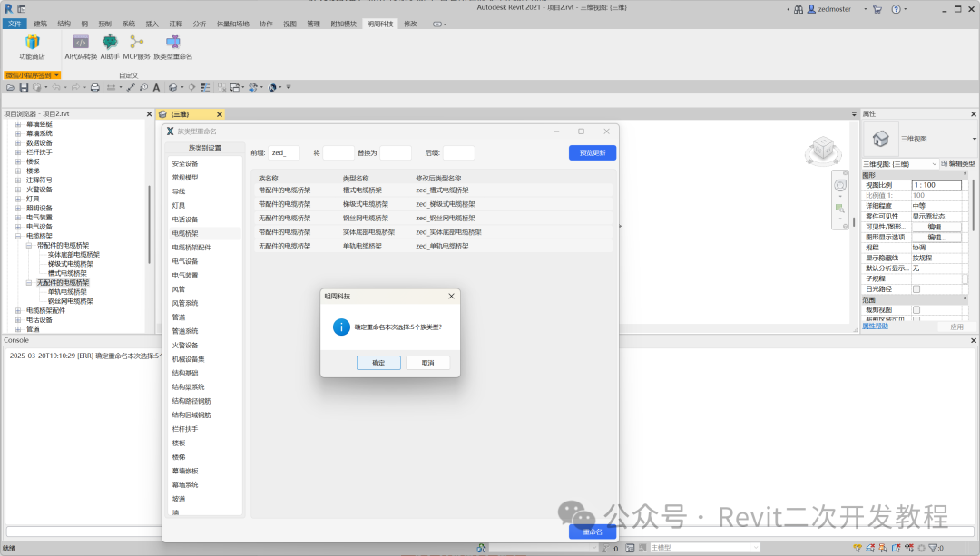The image size is (980, 556).
Task: Click the shopping cart icon in title bar
Action: (x=877, y=9)
